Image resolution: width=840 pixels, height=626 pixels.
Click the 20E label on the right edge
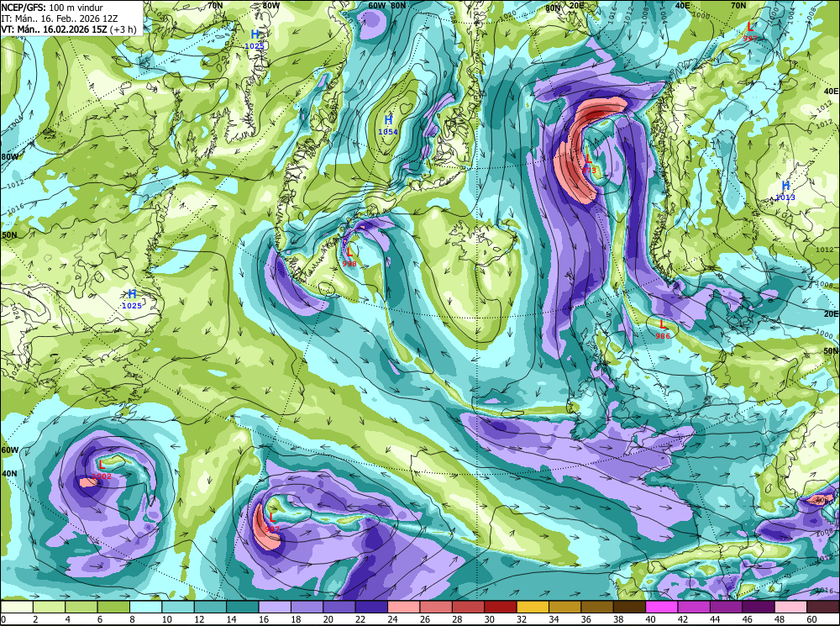pyautogui.click(x=832, y=313)
